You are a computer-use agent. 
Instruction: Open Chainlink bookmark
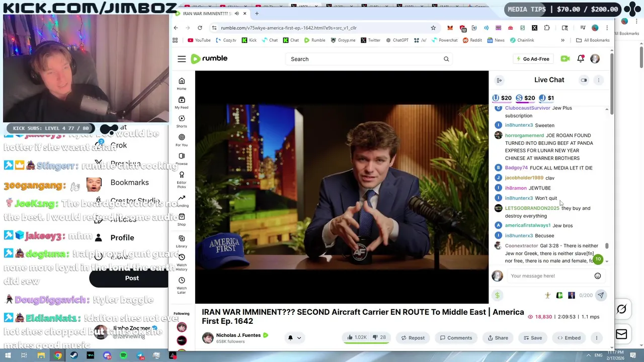click(x=522, y=40)
